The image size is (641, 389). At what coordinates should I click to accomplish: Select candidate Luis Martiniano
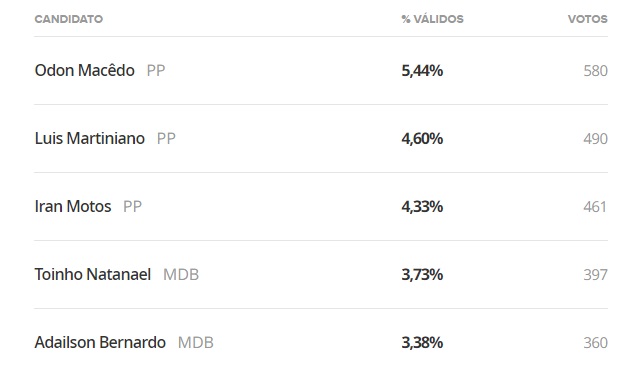[x=90, y=139]
